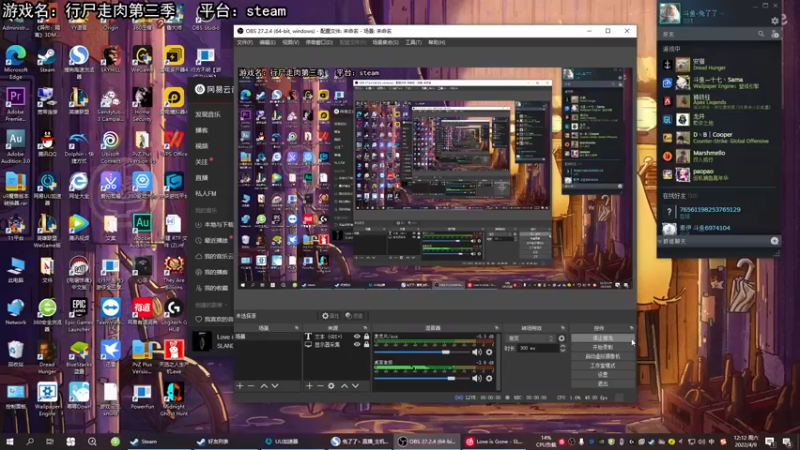Open the 场景集合(S) menu in OBS

[385, 42]
